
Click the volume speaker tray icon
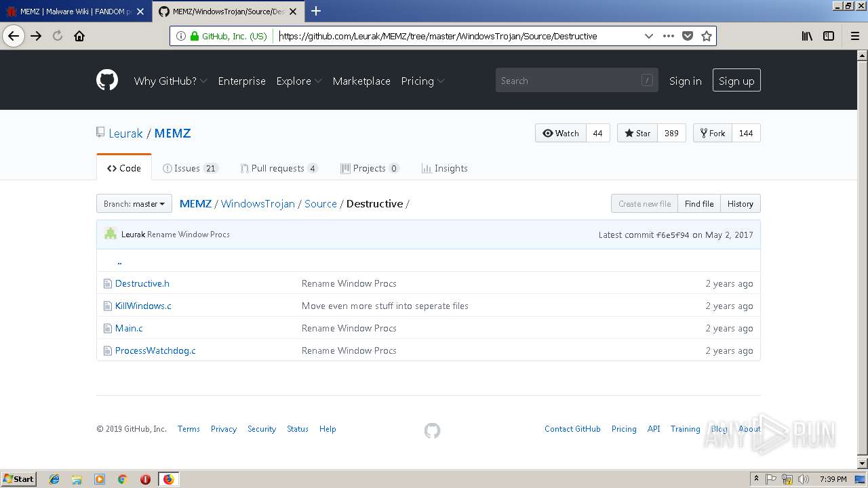[804, 479]
